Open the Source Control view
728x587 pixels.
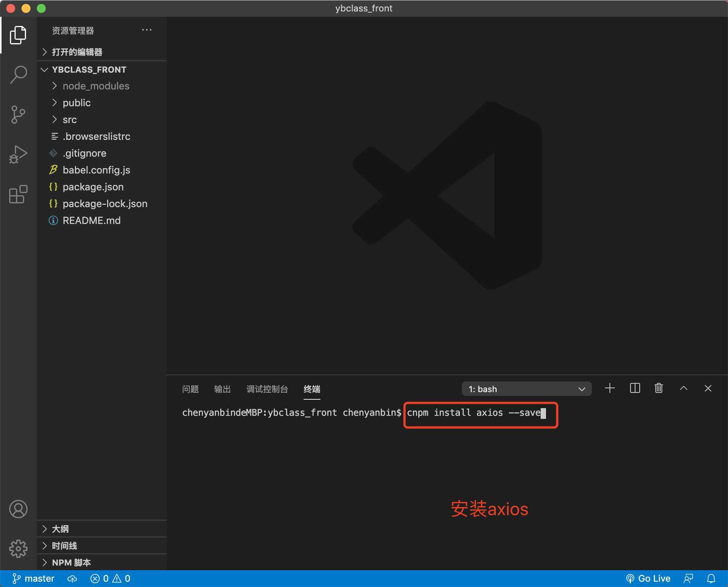(18, 114)
